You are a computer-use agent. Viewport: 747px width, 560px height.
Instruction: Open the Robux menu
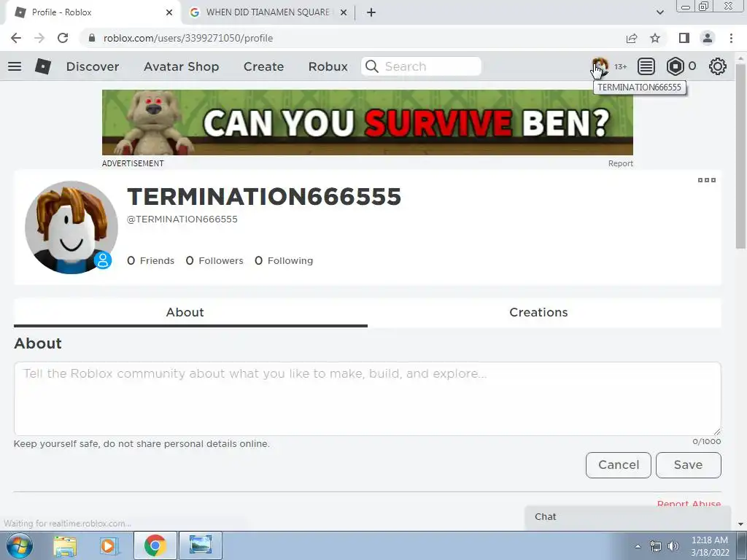point(328,66)
